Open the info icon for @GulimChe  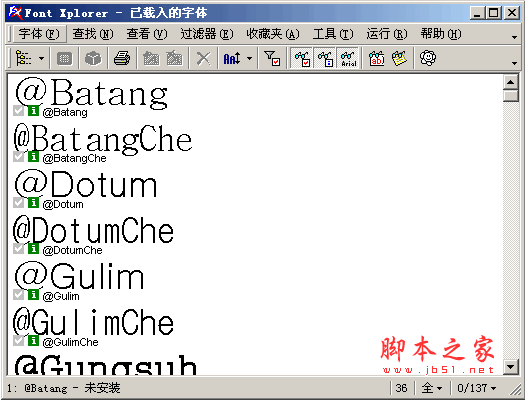(x=33, y=340)
